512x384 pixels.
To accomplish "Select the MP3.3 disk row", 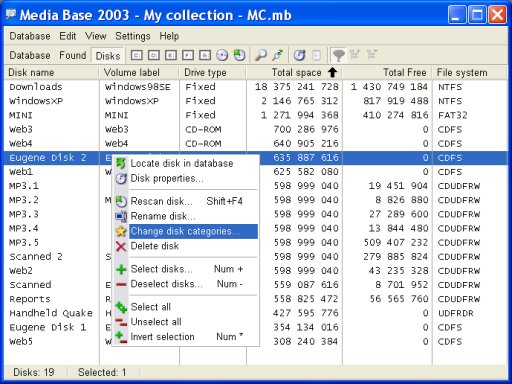I will click(256, 214).
